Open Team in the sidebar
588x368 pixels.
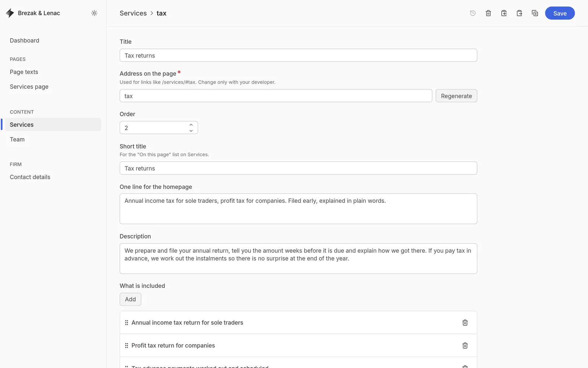17,139
